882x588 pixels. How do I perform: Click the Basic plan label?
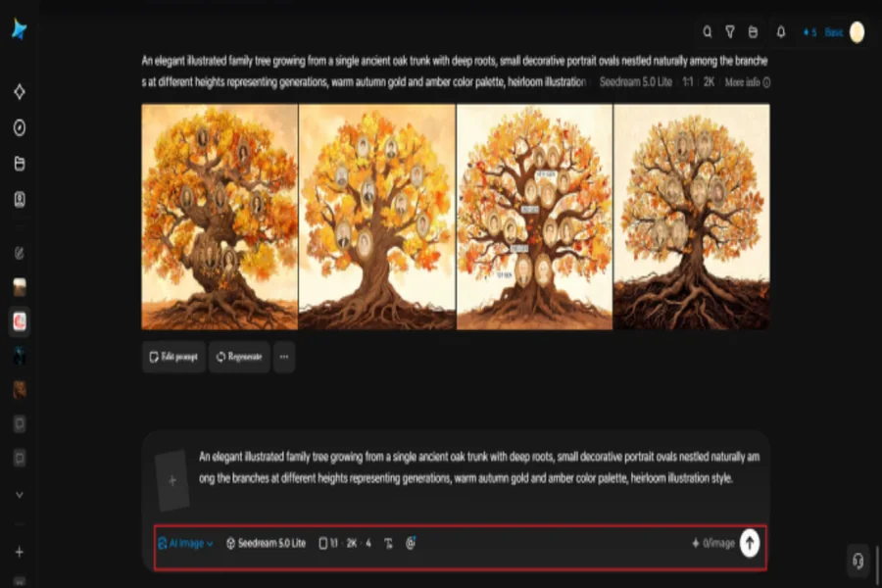[834, 32]
